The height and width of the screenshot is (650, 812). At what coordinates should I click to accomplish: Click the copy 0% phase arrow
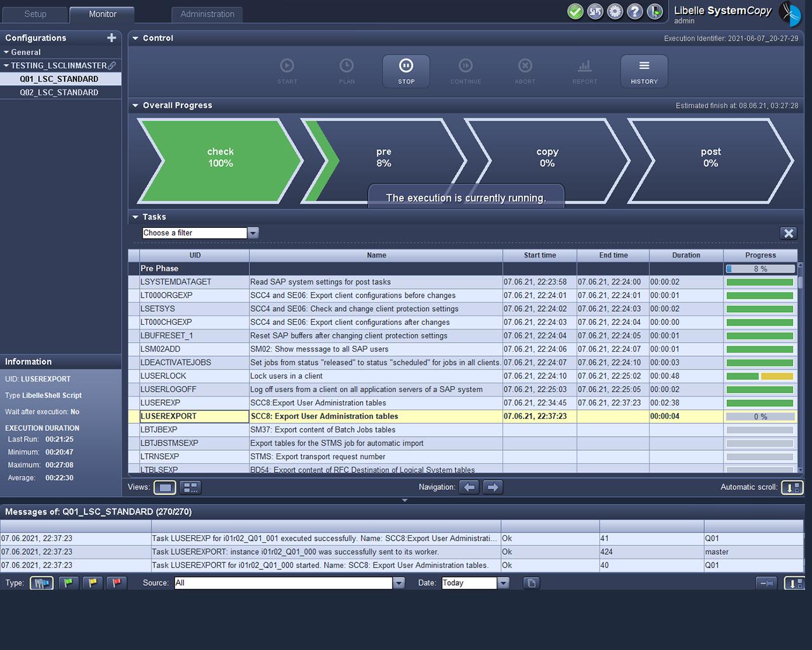[547, 161]
